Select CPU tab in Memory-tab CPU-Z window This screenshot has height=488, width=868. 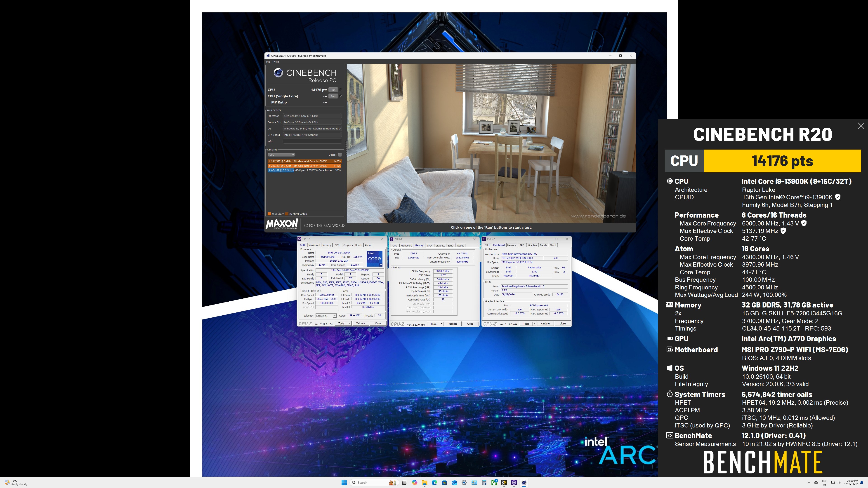tap(395, 246)
